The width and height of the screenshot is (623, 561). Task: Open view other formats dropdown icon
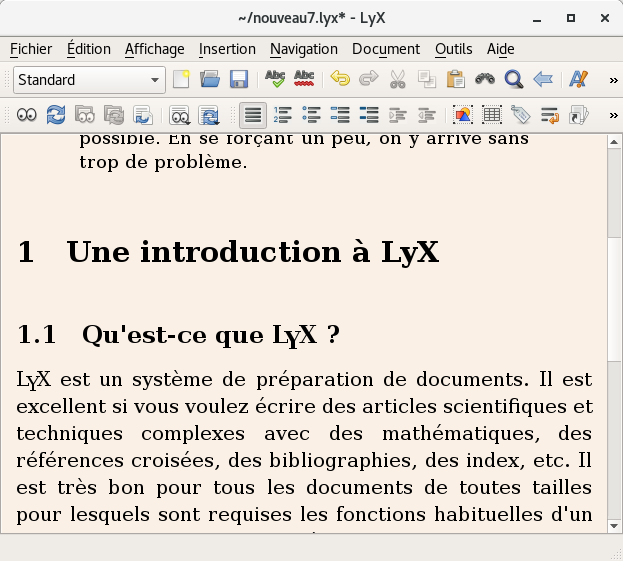click(180, 115)
